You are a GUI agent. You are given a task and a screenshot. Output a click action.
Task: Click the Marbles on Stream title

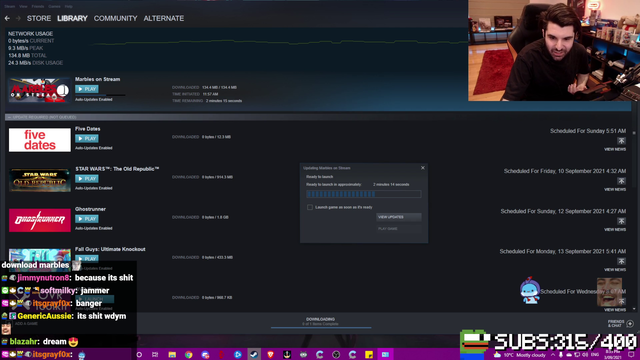pos(97,79)
